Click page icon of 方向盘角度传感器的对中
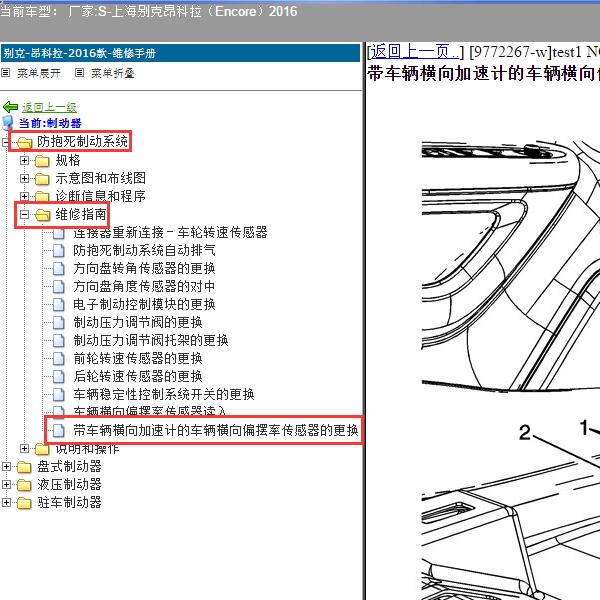Viewport: 600px width, 600px height. [59, 287]
